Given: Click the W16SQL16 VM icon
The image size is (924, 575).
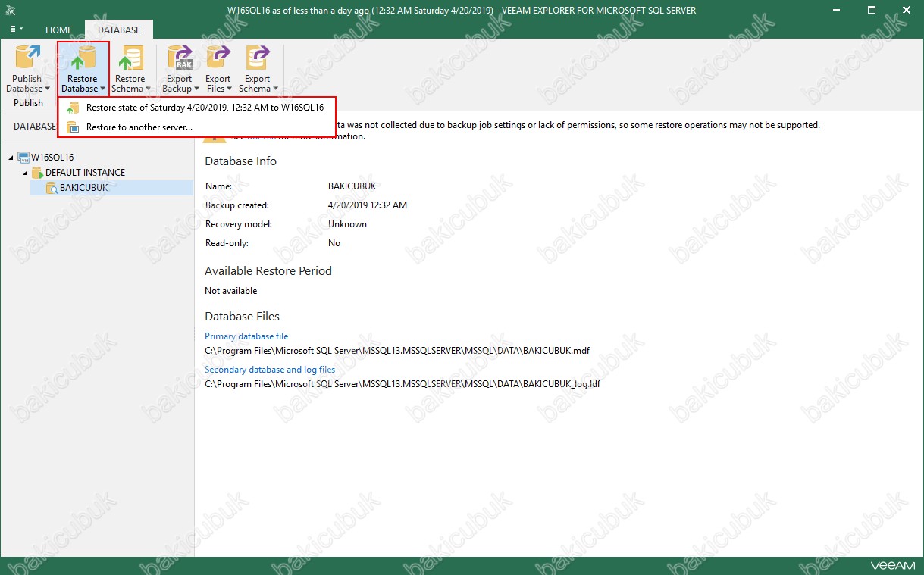Looking at the screenshot, I should click(23, 158).
